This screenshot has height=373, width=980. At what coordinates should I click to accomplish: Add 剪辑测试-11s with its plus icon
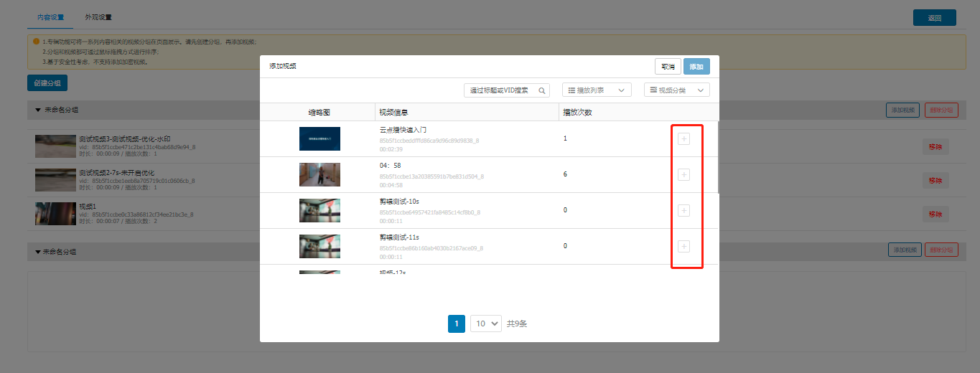[x=683, y=246]
